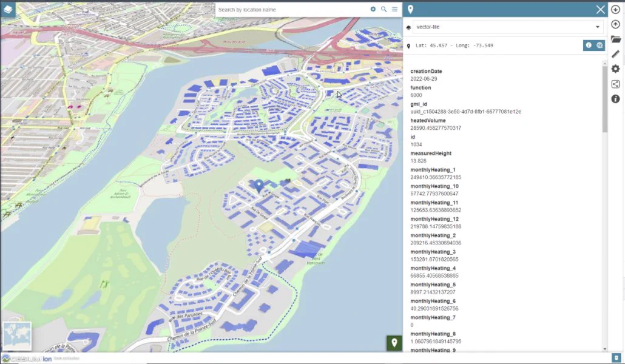Click the monthlyHeating_6 label

pyautogui.click(x=433, y=301)
